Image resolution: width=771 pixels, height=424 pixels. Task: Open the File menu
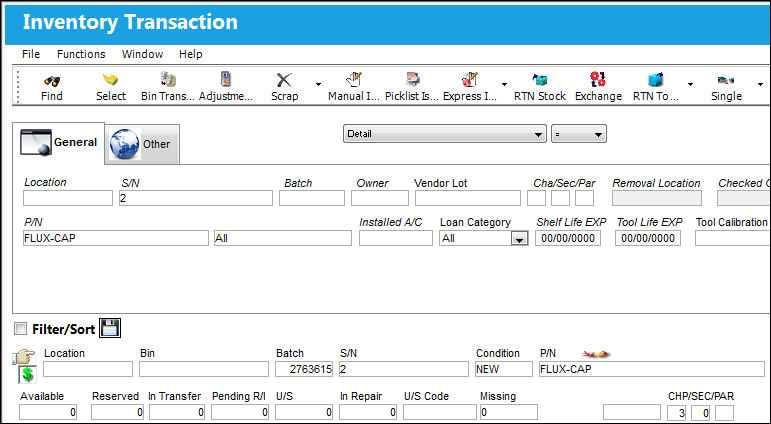[31, 54]
